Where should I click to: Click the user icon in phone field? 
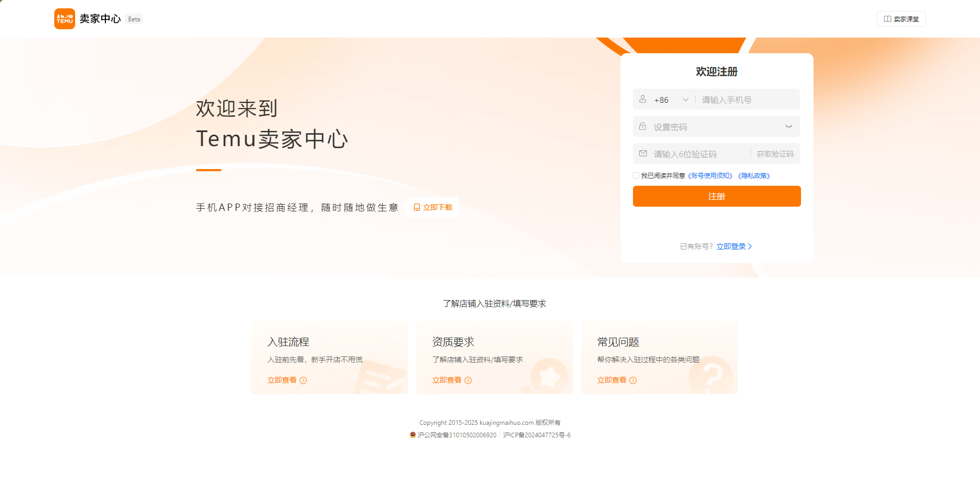pos(643,99)
